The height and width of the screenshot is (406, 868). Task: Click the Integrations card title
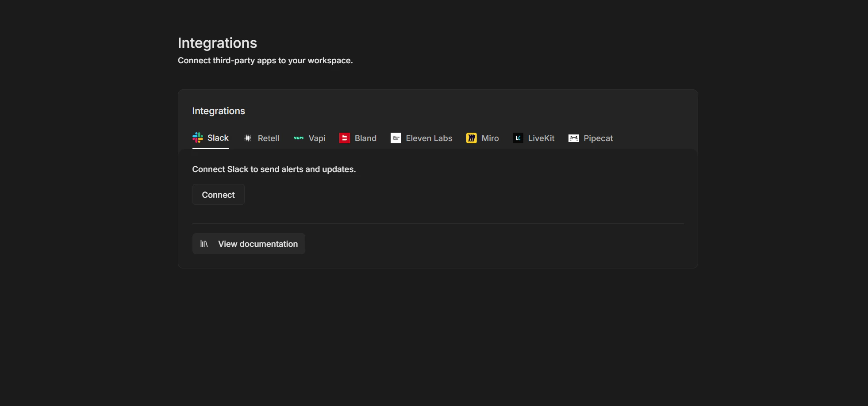pos(219,111)
